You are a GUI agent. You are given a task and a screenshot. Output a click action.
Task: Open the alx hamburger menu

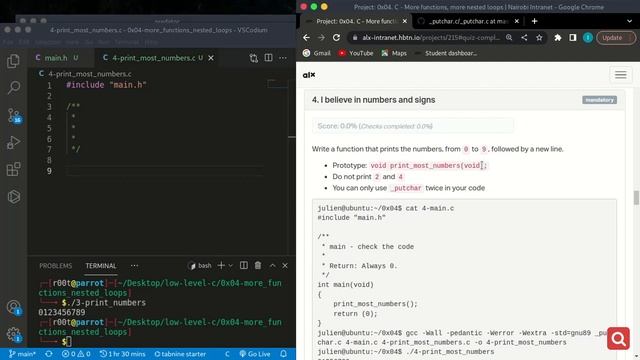pyautogui.click(x=620, y=75)
